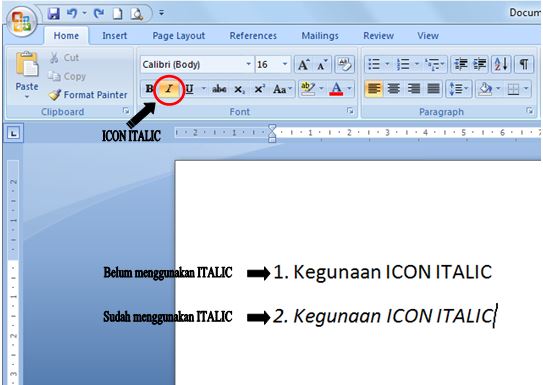The image size is (543, 385).
Task: Open the Calibri (Body) font dropdown
Action: 197,64
